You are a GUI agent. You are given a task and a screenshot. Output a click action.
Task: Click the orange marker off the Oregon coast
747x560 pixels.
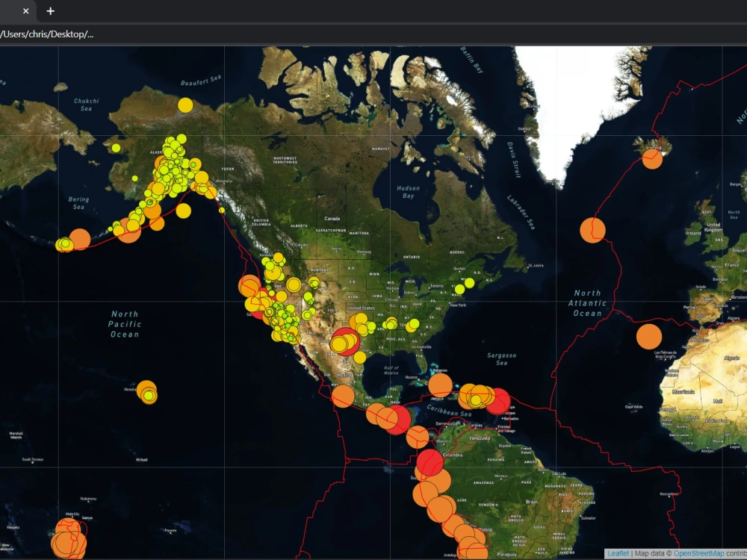[x=249, y=286]
